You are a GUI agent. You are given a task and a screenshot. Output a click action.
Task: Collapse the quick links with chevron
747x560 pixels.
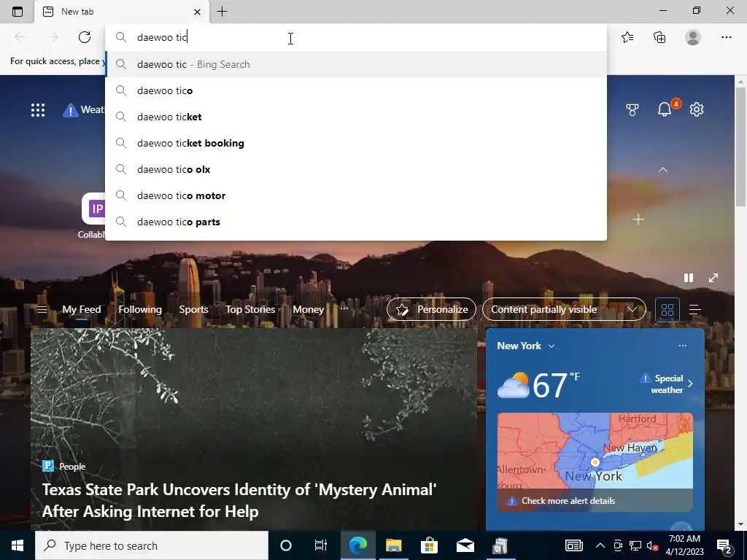pyautogui.click(x=662, y=169)
